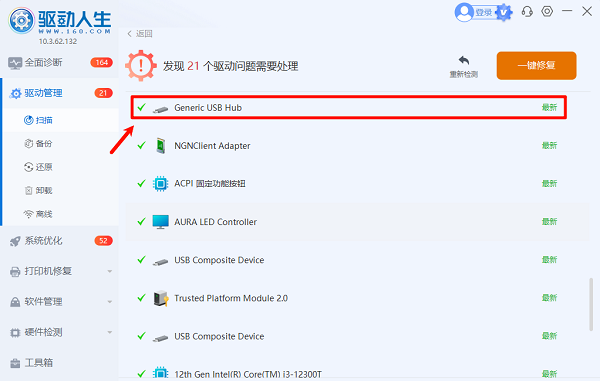This screenshot has height=381, width=600.
Task: Expand the 硬件检测 dropdown arrow
Action: (x=110, y=332)
